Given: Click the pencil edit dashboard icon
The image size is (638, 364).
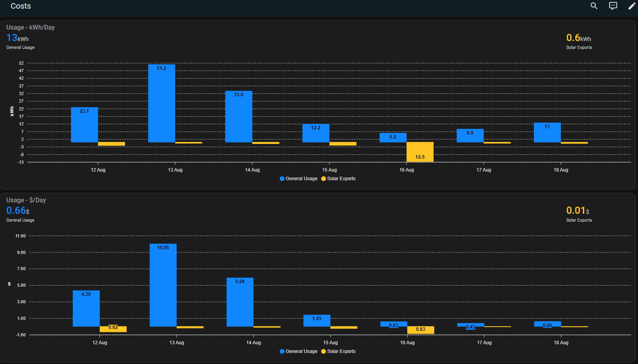Looking at the screenshot, I should [632, 6].
